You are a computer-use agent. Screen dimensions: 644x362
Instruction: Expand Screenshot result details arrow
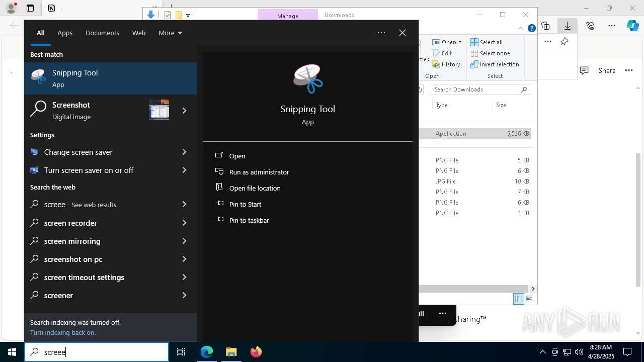pos(184,111)
